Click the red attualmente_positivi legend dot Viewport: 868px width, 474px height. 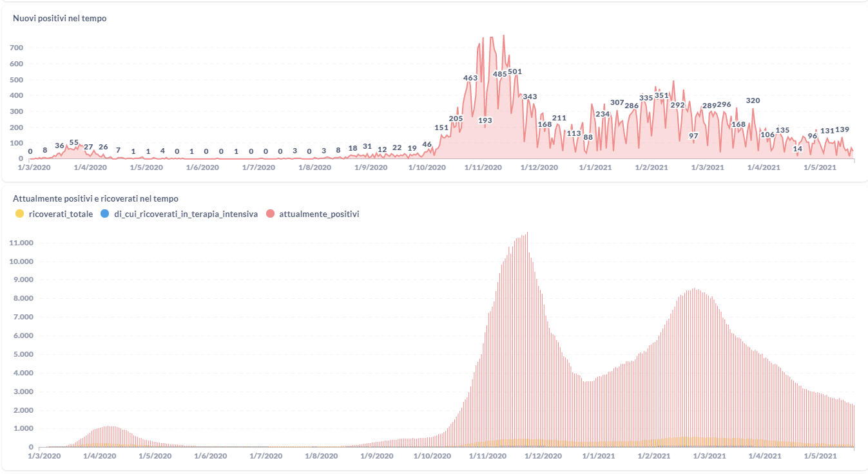pyautogui.click(x=270, y=214)
